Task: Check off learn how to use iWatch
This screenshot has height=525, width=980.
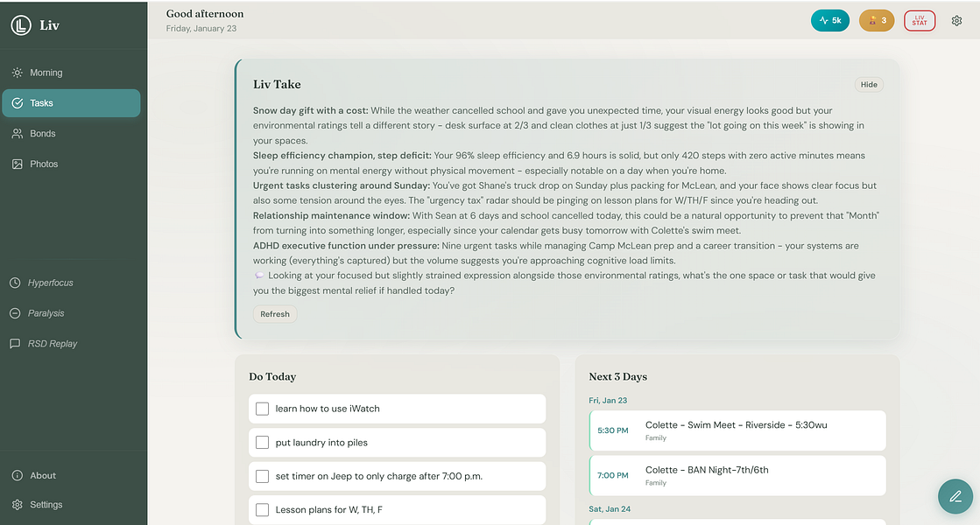Action: tap(263, 409)
